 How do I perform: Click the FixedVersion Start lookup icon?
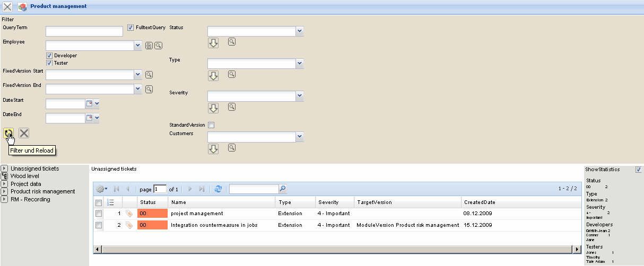coord(149,75)
